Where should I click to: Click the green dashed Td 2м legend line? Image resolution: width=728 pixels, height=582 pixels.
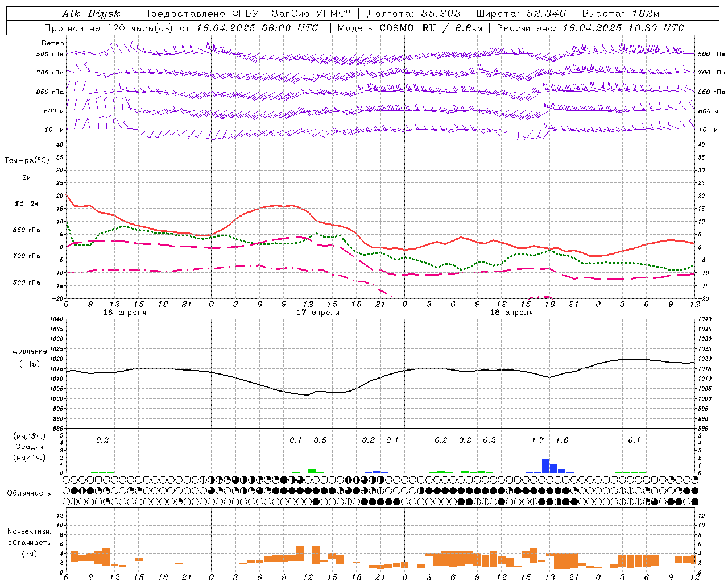coord(25,210)
